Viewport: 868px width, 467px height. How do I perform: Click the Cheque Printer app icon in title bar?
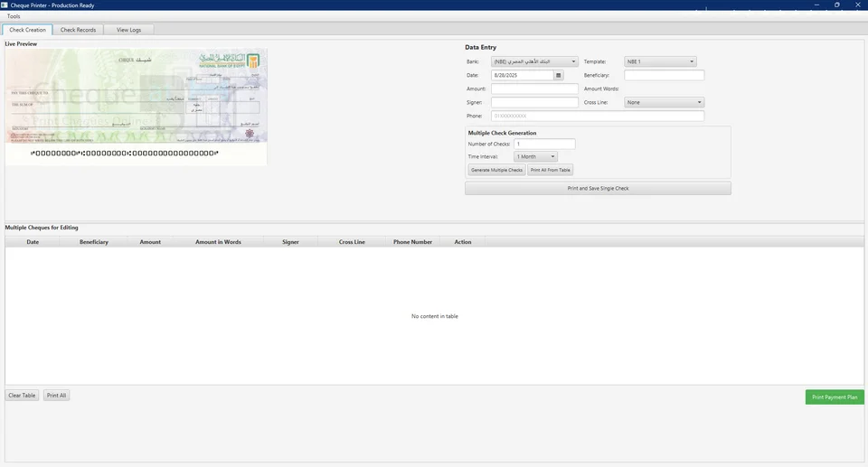click(5, 5)
